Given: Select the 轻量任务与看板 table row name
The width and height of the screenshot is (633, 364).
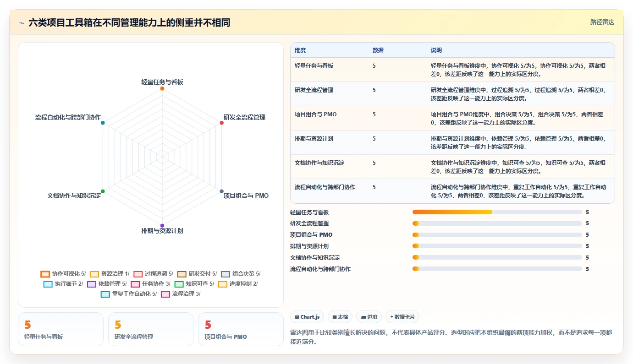Looking at the screenshot, I should click(314, 65).
